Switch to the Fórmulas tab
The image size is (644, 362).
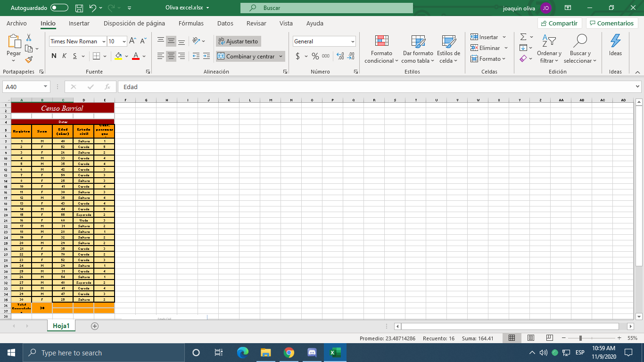[191, 23]
